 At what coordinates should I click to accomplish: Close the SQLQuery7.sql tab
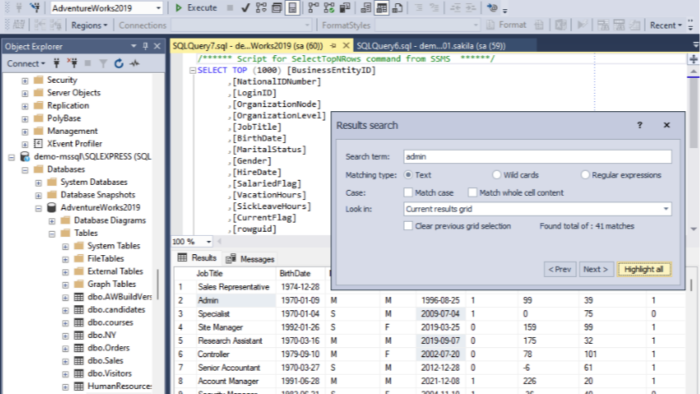point(346,46)
